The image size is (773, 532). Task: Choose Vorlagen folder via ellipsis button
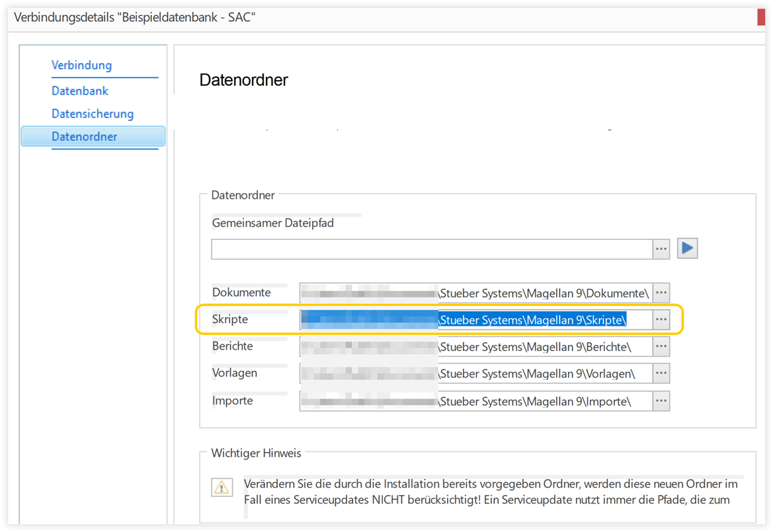click(661, 373)
